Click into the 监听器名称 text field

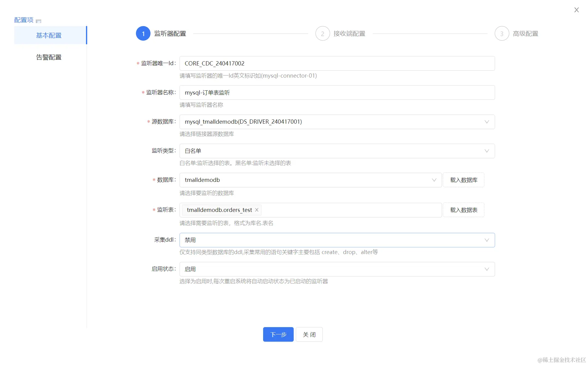coord(337,92)
